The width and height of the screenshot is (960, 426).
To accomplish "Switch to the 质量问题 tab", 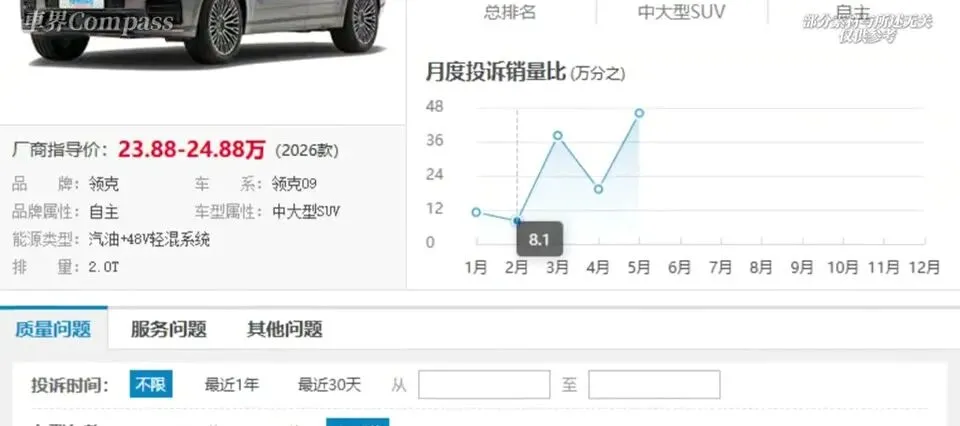I will point(53,329).
